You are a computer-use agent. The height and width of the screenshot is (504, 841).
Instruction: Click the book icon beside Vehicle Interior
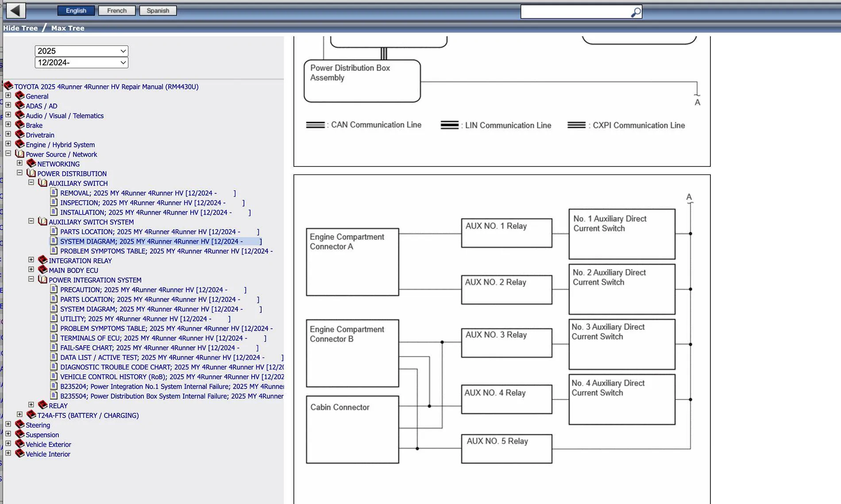19,454
